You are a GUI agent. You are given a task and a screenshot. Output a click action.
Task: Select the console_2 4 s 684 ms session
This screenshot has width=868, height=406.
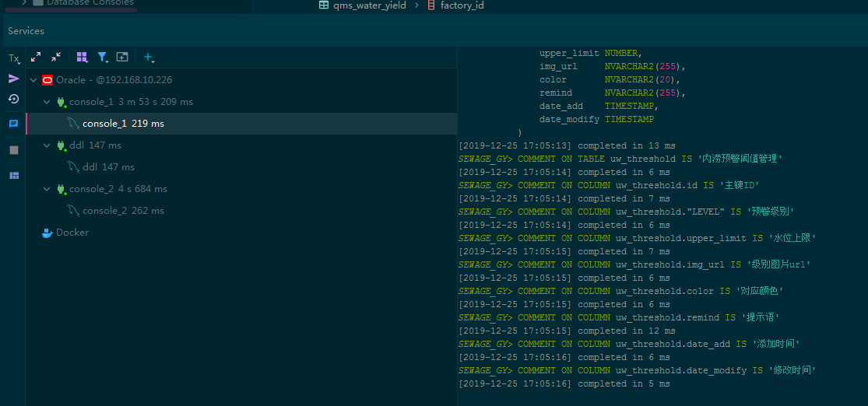coord(241,189)
